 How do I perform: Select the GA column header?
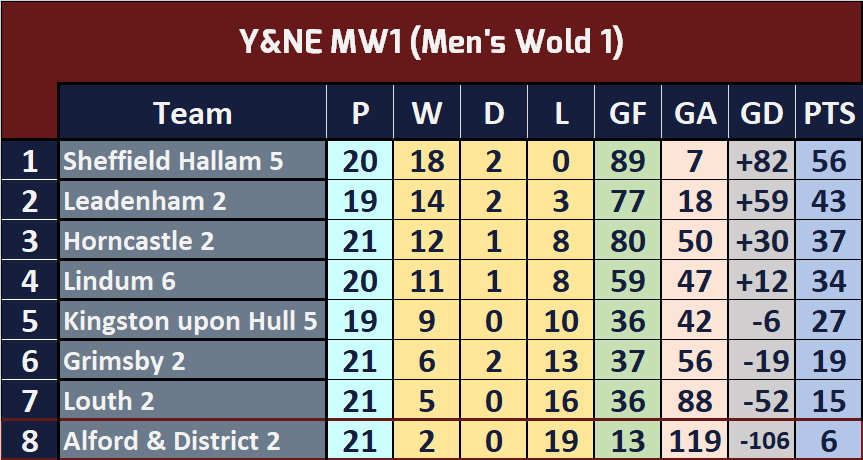coord(695,112)
